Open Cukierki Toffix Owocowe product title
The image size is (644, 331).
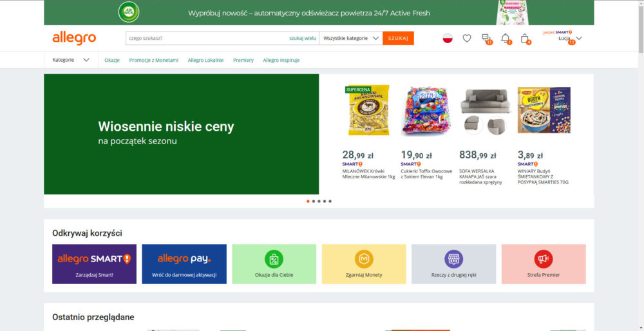(426, 174)
